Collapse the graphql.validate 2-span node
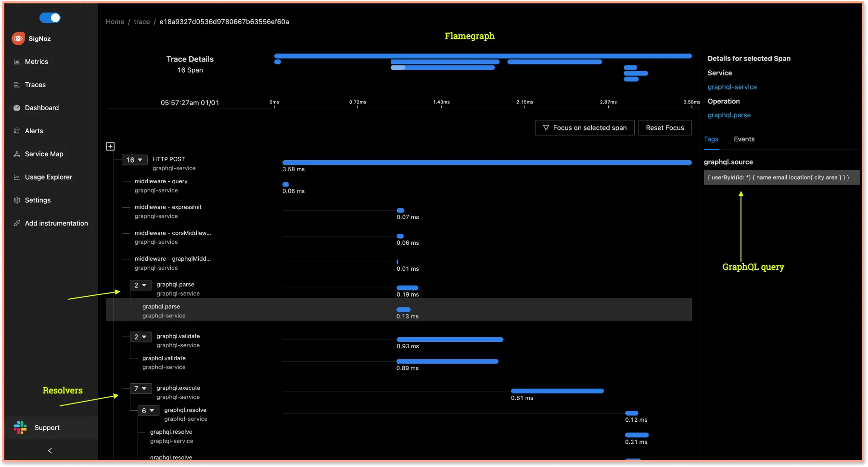The height and width of the screenshot is (467, 868). (x=140, y=337)
